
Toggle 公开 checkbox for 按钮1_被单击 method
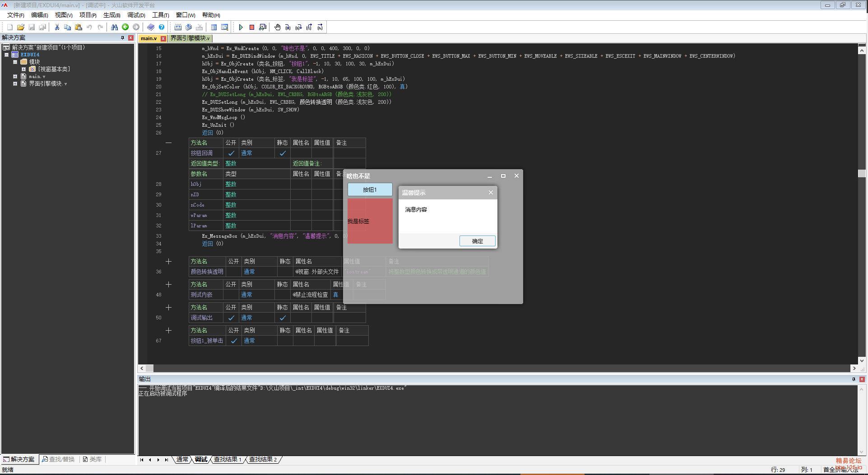(x=234, y=341)
